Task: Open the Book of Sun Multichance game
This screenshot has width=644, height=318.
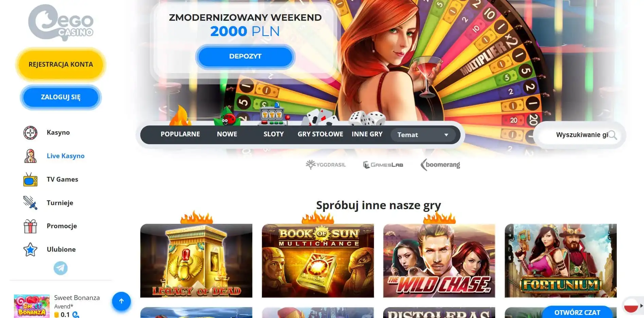Action: [x=318, y=261]
